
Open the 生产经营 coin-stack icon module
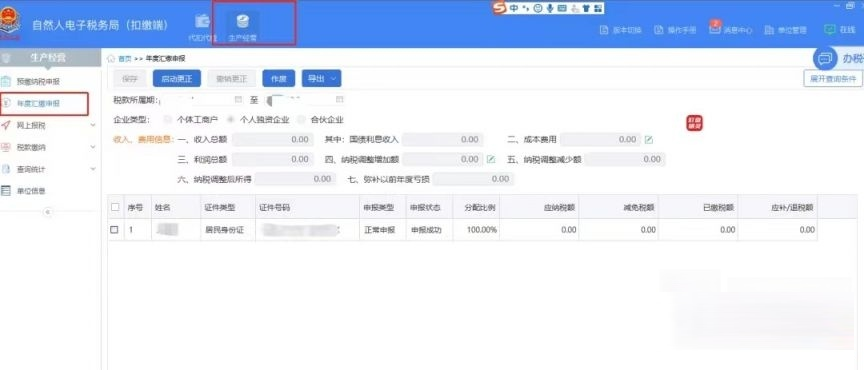[x=242, y=21]
